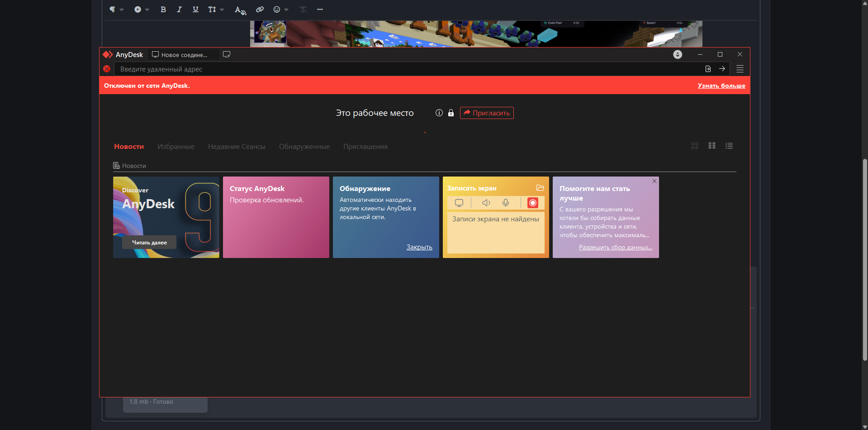Click the page's vertical scrollbar thumb
This screenshot has height=430, width=868.
[x=865, y=259]
